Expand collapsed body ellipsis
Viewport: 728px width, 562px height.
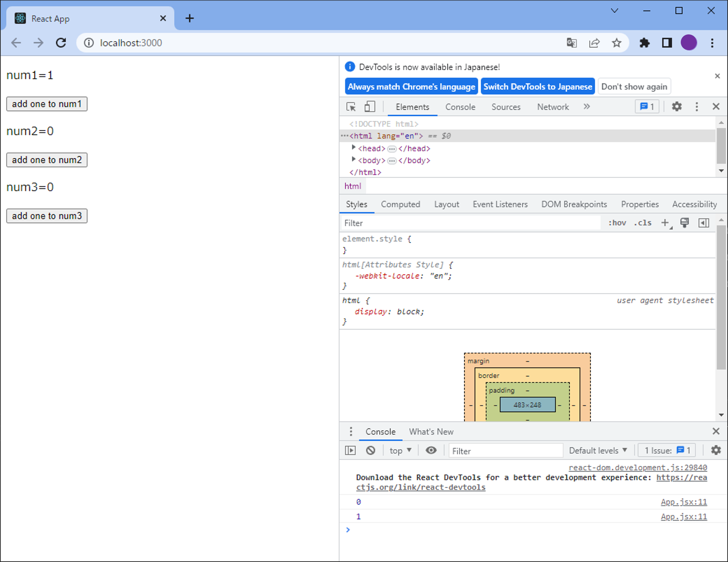coord(392,161)
